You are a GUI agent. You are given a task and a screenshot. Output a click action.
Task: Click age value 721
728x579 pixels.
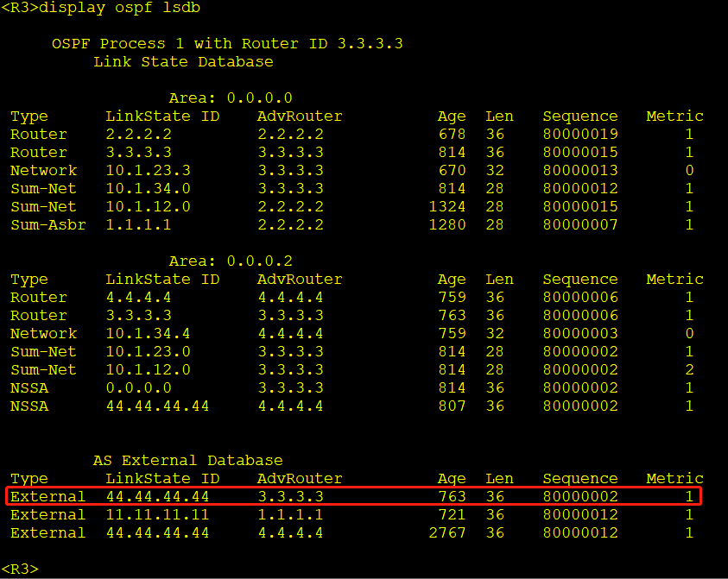[453, 514]
